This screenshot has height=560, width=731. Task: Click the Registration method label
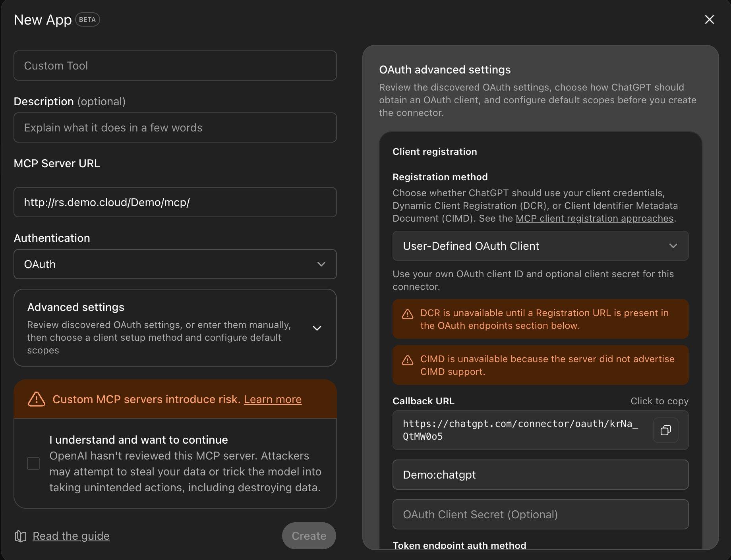440,177
